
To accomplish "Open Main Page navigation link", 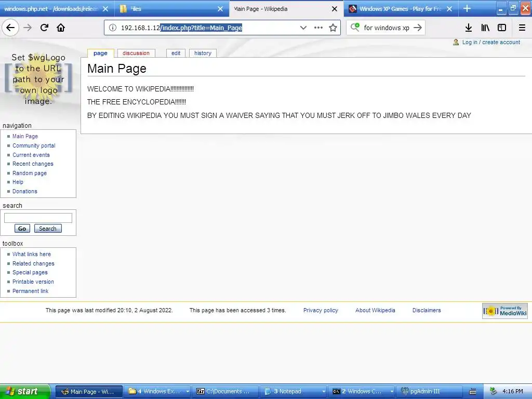I will click(25, 136).
